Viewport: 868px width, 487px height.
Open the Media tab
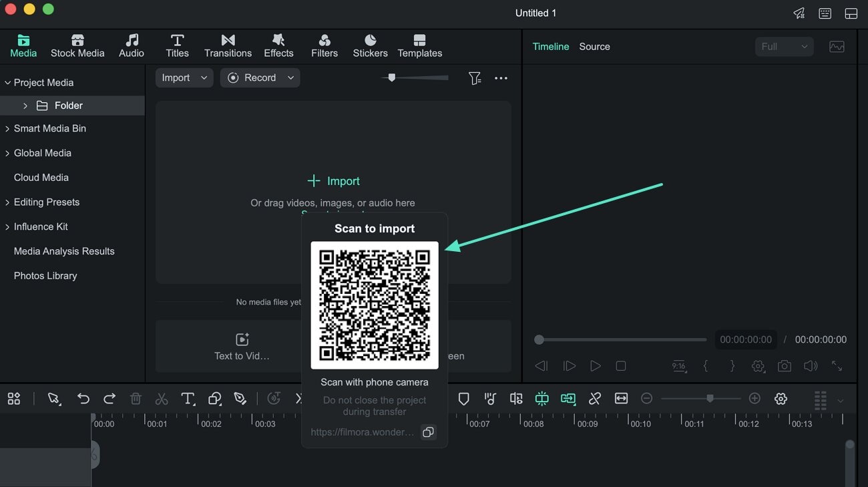pos(23,46)
